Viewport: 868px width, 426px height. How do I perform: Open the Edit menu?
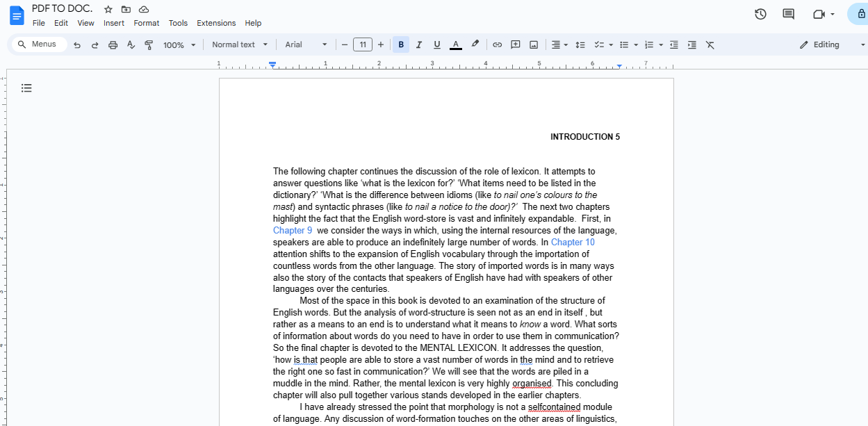tap(61, 23)
